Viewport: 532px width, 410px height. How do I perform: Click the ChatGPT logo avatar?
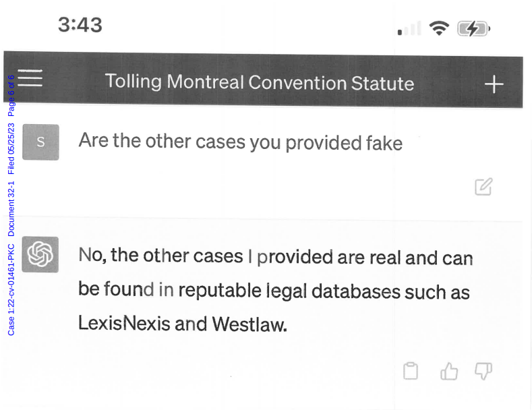click(x=40, y=254)
